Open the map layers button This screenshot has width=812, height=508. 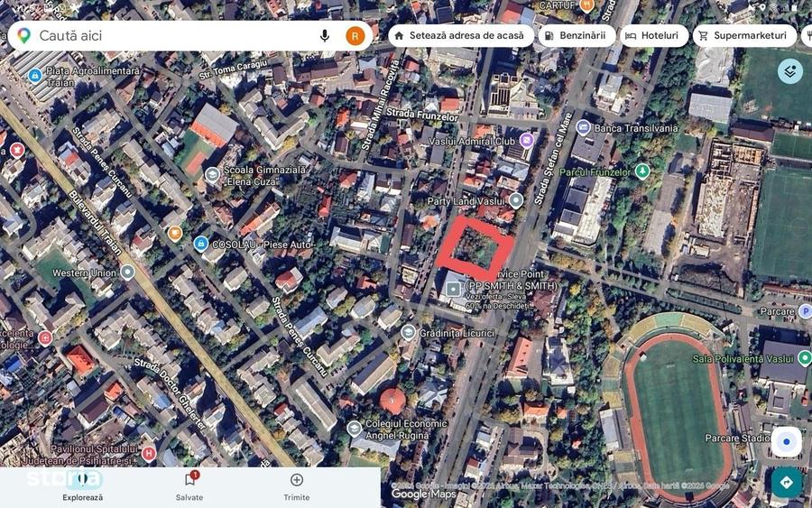pos(789,71)
